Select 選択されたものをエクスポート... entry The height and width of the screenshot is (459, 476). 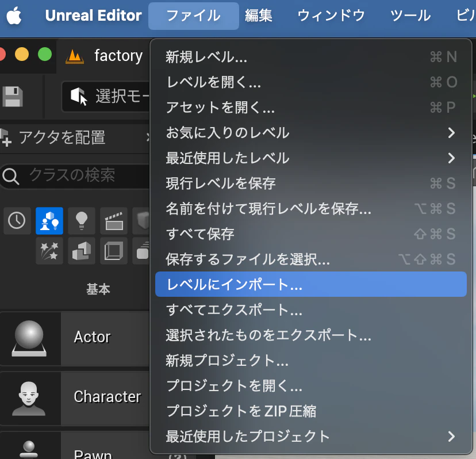click(311, 335)
